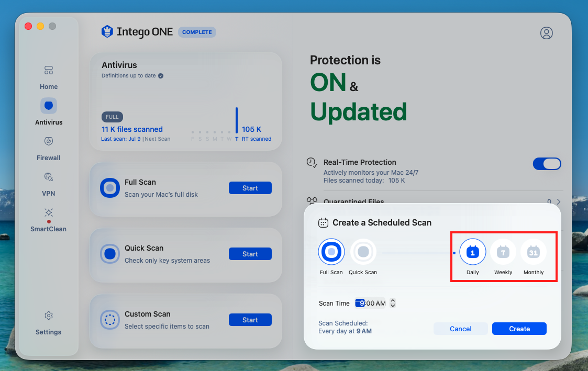
Task: Click the Scheduled Scan calendar header icon
Action: pyautogui.click(x=323, y=222)
